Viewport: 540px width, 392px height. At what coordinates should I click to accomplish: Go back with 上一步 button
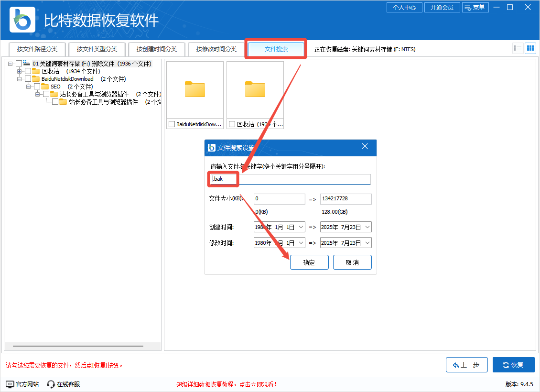[x=466, y=365]
